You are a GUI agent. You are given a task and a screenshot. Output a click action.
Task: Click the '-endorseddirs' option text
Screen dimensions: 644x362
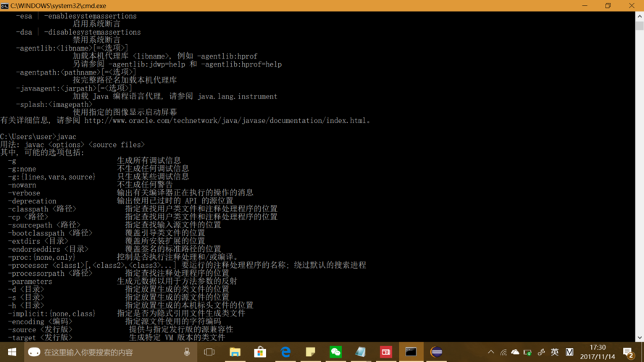point(34,250)
